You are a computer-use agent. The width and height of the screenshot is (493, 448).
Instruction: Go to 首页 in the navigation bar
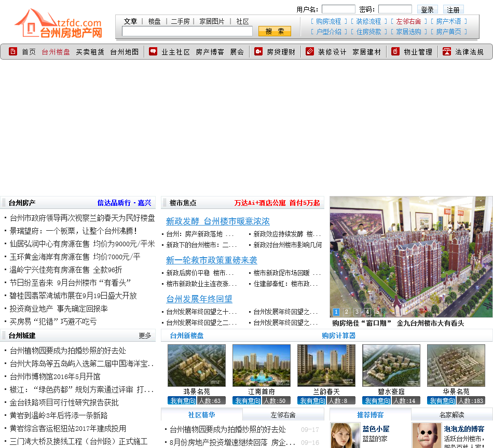pyautogui.click(x=29, y=52)
